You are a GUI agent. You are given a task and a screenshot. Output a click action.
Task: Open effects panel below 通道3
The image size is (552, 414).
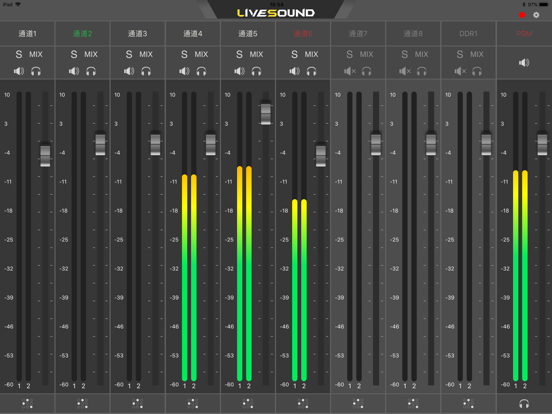[x=138, y=403]
